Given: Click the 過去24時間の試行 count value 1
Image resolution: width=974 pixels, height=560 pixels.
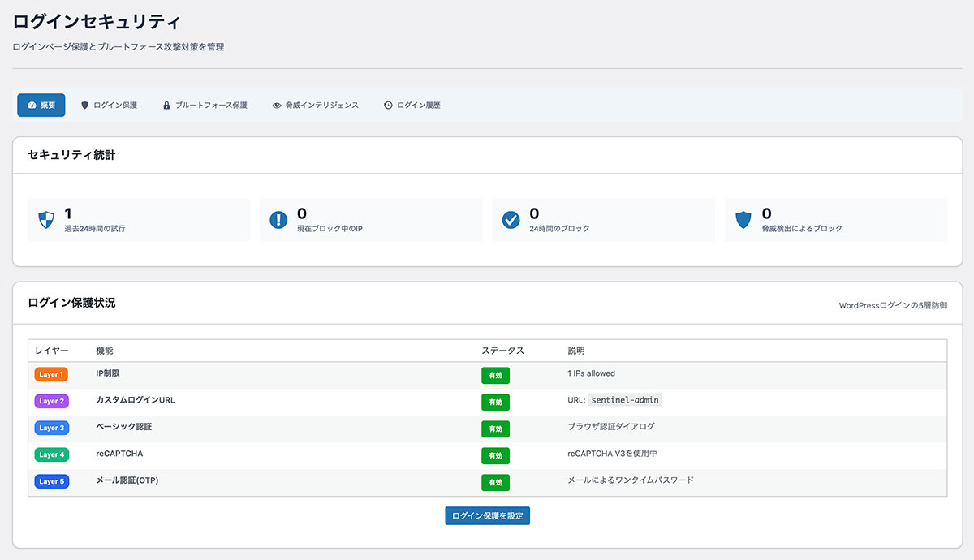Looking at the screenshot, I should pos(68,213).
